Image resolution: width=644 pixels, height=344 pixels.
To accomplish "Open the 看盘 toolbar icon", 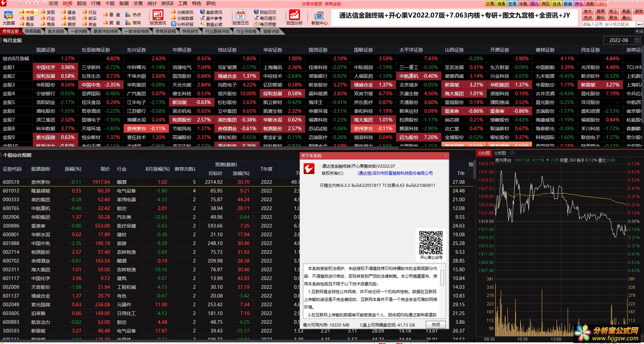I will pyautogui.click(x=112, y=15).
